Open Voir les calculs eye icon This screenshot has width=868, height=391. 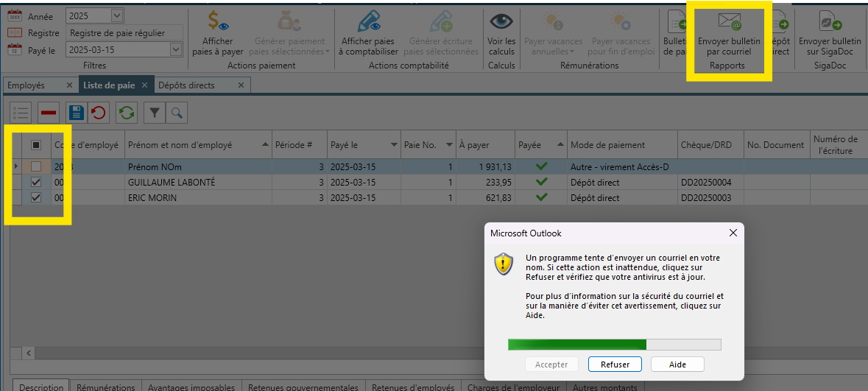[x=501, y=21]
